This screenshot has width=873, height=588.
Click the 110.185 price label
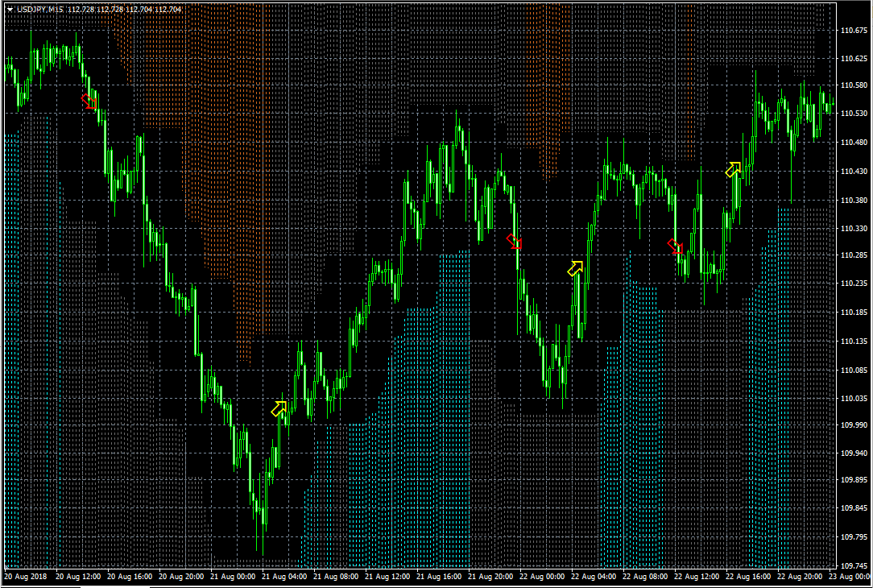tap(854, 312)
